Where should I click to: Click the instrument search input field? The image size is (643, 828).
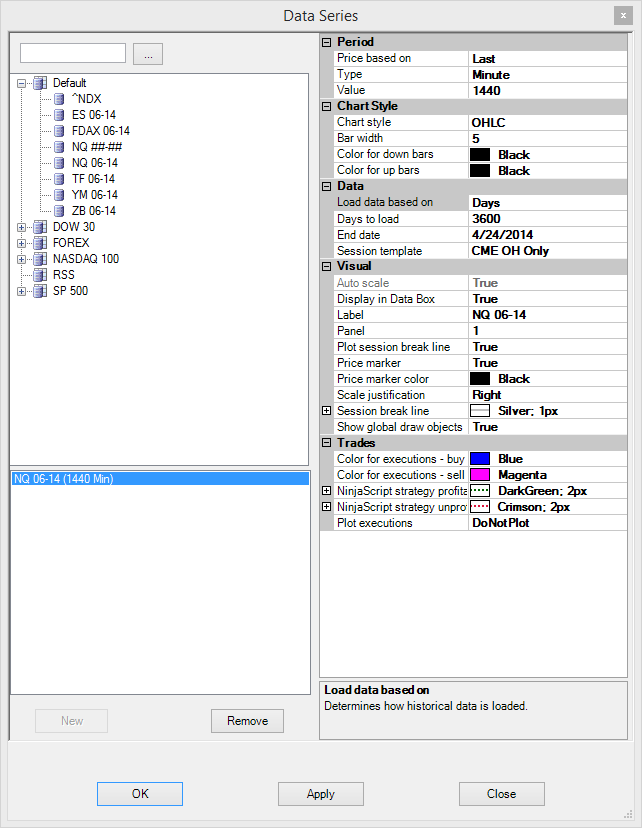[x=73, y=53]
